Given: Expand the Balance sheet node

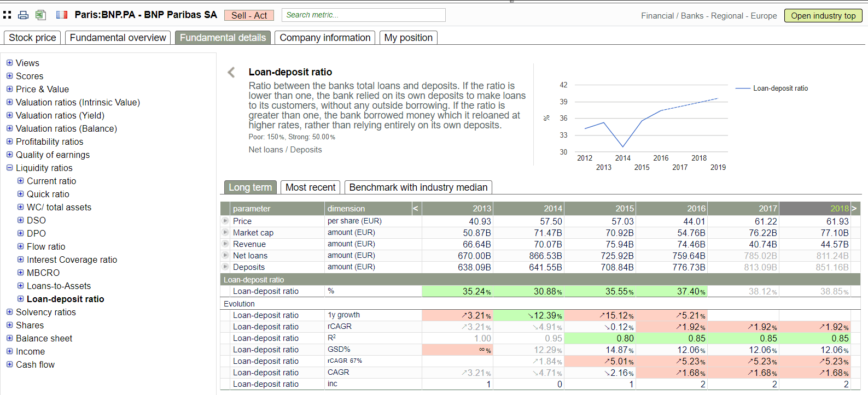Looking at the screenshot, I should [9, 338].
